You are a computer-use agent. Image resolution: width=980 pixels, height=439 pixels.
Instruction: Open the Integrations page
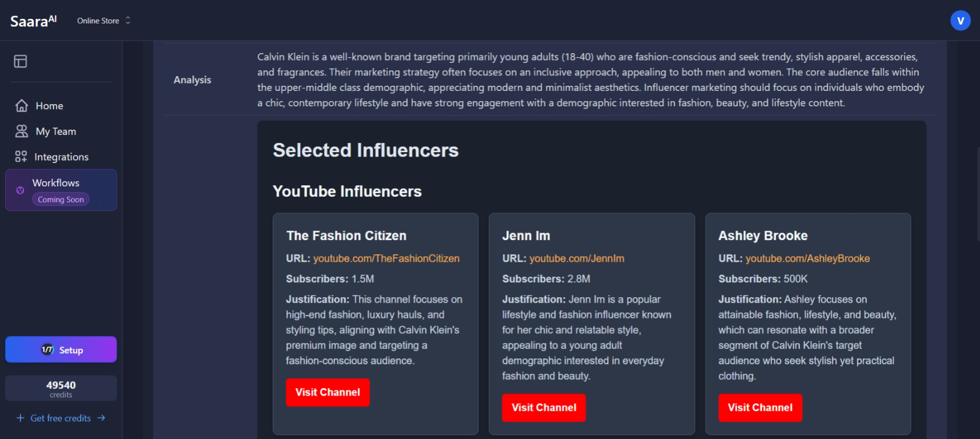(61, 157)
